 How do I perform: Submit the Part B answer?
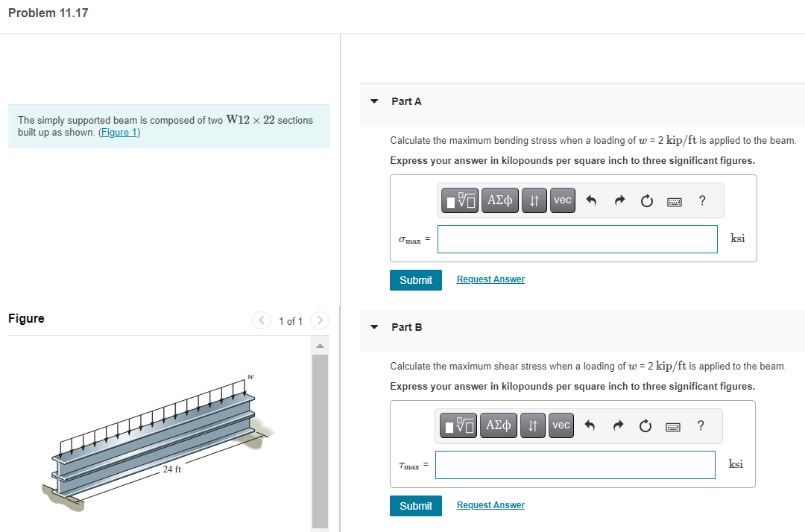pos(416,506)
